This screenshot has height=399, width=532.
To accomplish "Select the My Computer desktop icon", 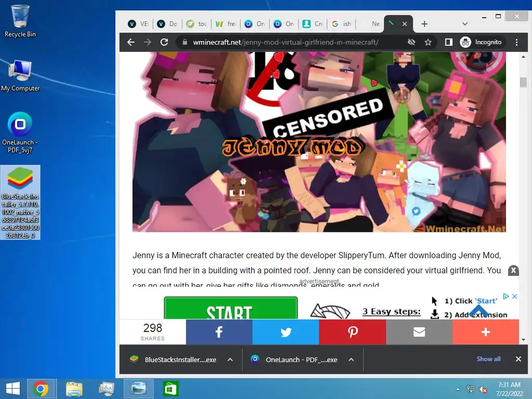I will (20, 75).
